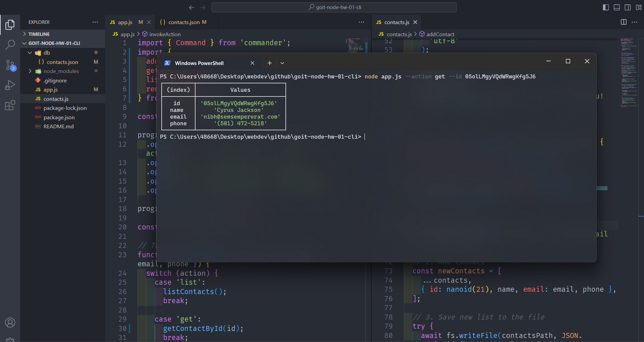The height and width of the screenshot is (342, 644).
Task: Click the PowerShell icon on terminal tab
Action: (167, 63)
